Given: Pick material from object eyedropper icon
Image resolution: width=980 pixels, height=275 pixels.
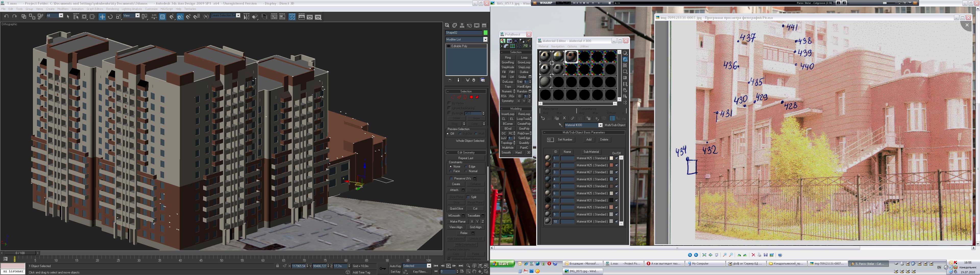Looking at the screenshot, I should pos(560,125).
